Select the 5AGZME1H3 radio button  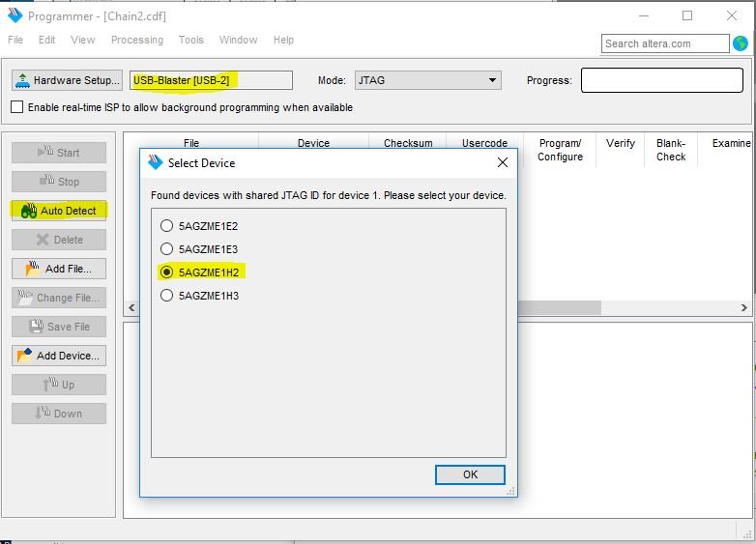click(166, 295)
